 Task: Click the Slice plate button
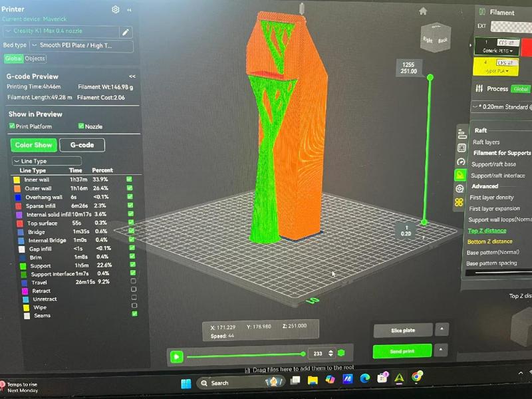pos(403,330)
